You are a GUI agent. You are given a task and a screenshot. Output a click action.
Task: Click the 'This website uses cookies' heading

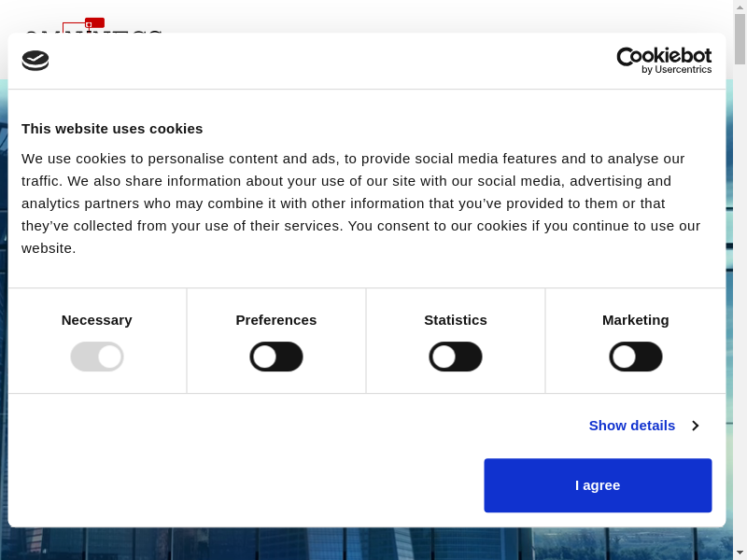point(112,129)
